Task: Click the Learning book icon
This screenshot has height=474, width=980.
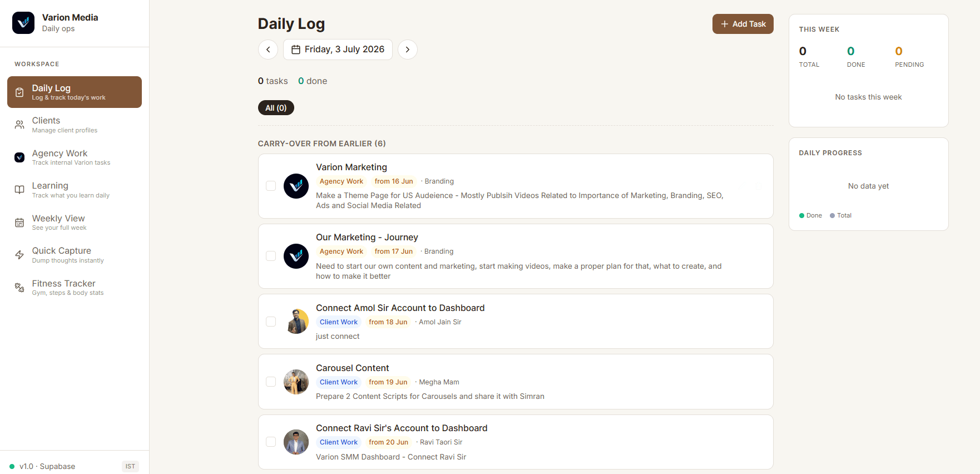Action: point(19,190)
